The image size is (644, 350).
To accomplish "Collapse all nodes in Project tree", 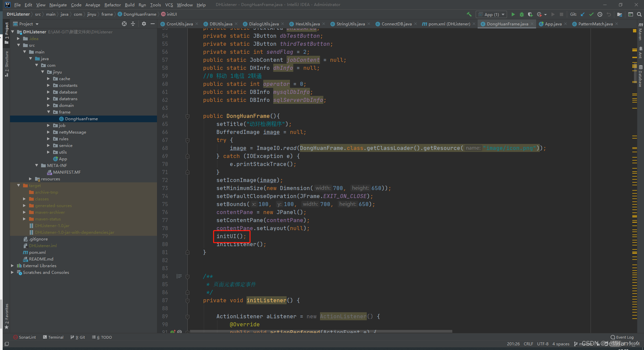I will pos(133,24).
